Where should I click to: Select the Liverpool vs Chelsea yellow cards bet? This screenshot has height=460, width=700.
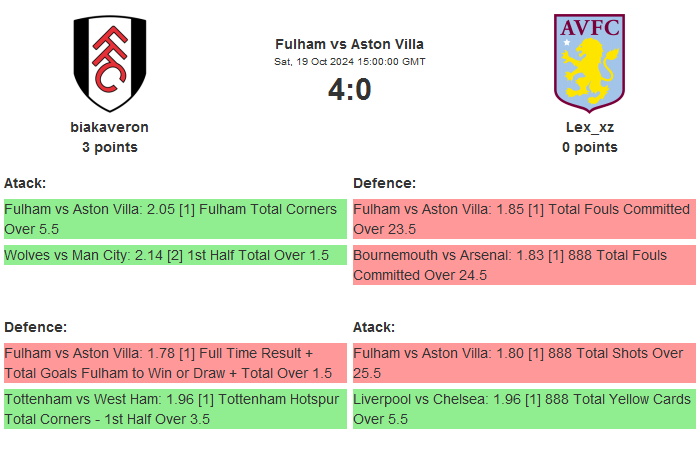coord(524,408)
